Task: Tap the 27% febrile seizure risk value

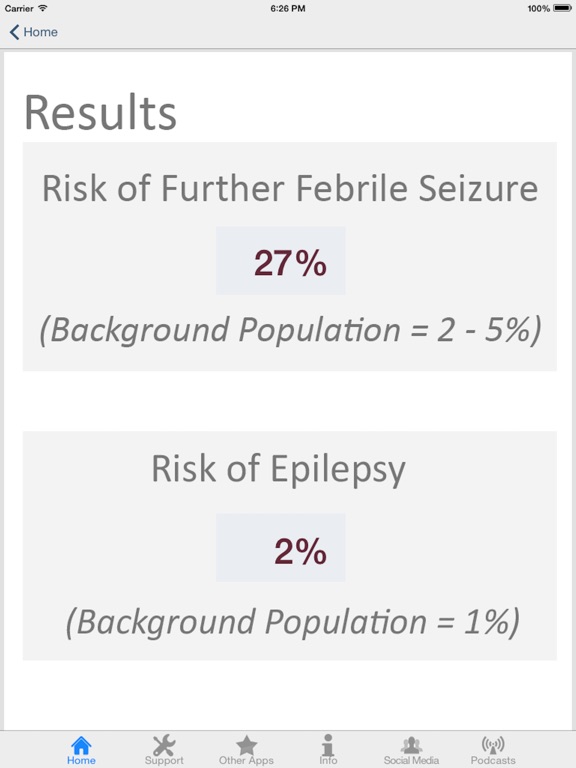Action: coord(290,263)
